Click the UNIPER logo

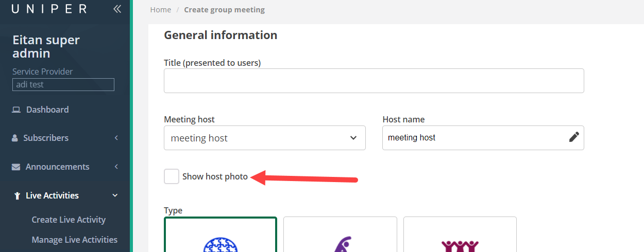pos(49,9)
